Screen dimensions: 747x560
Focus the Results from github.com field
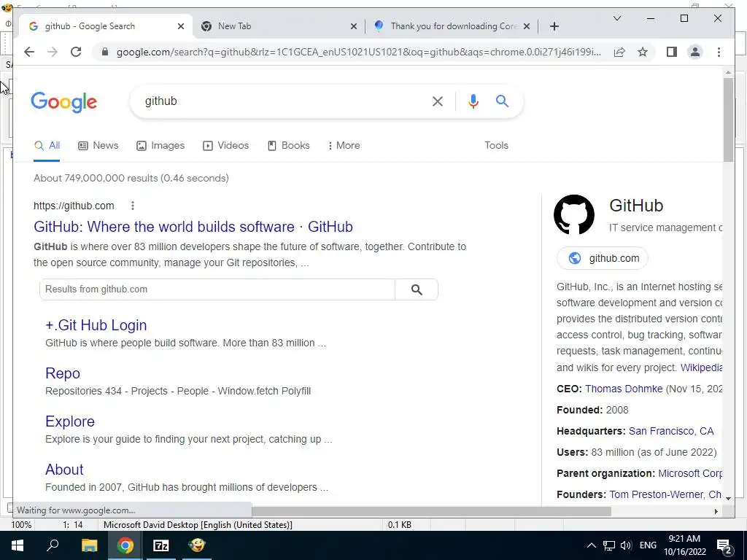(x=217, y=289)
